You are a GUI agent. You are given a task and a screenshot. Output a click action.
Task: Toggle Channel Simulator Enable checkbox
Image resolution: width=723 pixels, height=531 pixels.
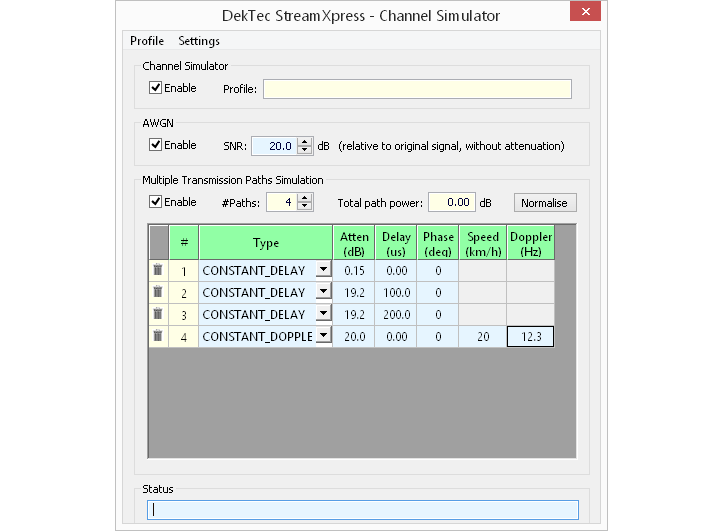pos(155,88)
